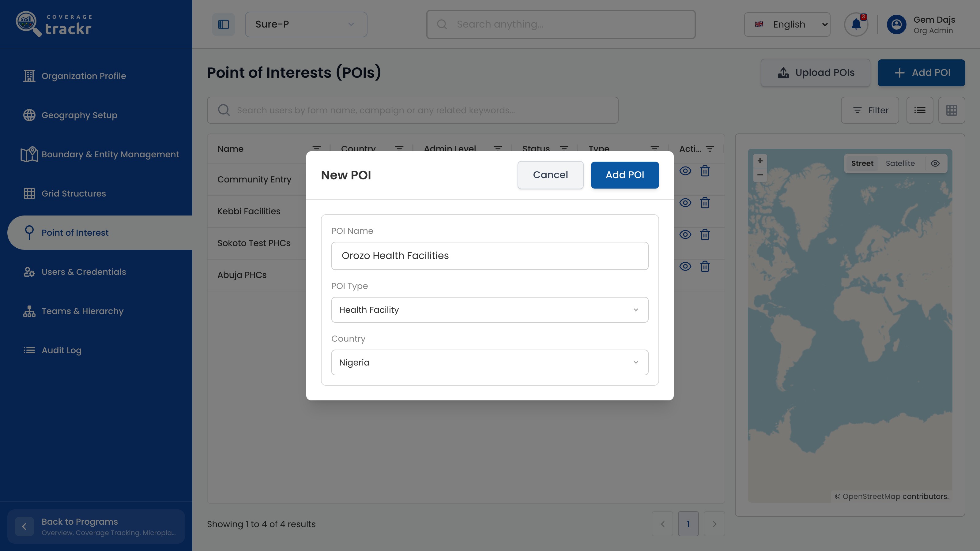Image resolution: width=980 pixels, height=551 pixels.
Task: Delete the Community Entry row
Action: tap(705, 171)
